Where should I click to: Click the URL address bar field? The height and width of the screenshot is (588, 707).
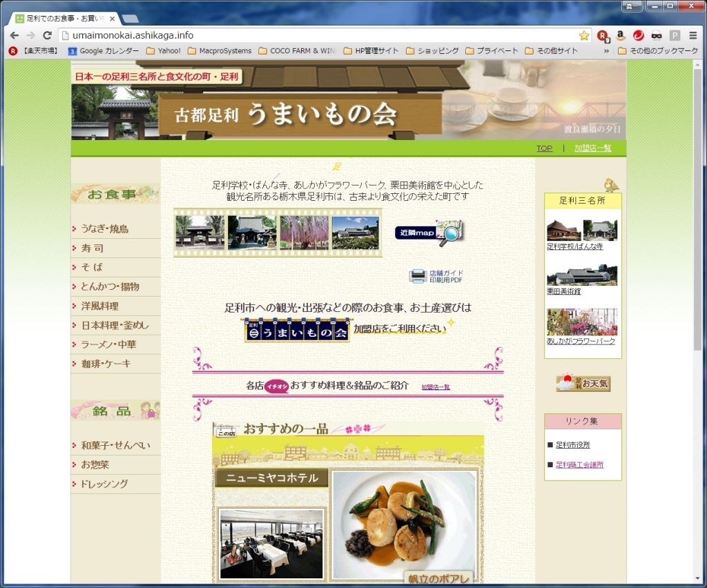coord(318,35)
